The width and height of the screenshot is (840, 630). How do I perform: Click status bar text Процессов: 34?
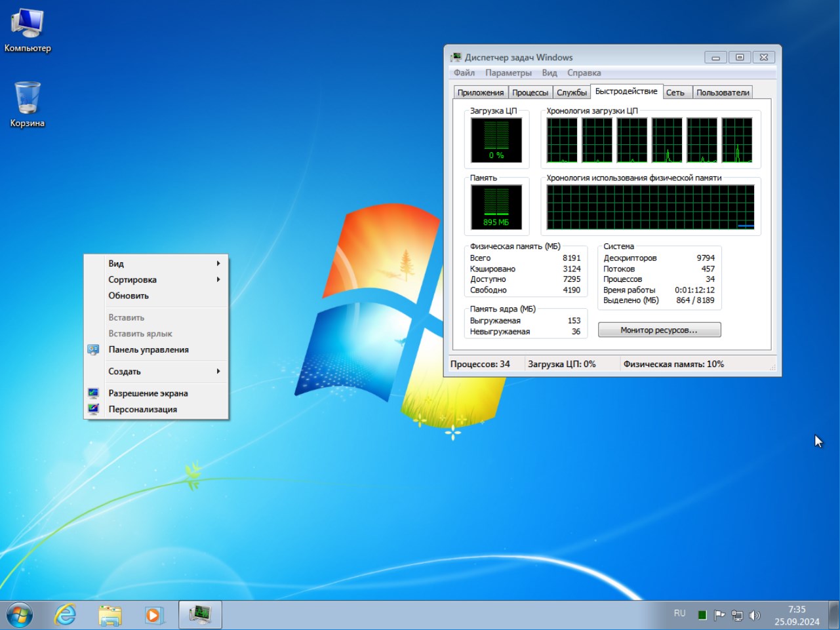coord(480,364)
